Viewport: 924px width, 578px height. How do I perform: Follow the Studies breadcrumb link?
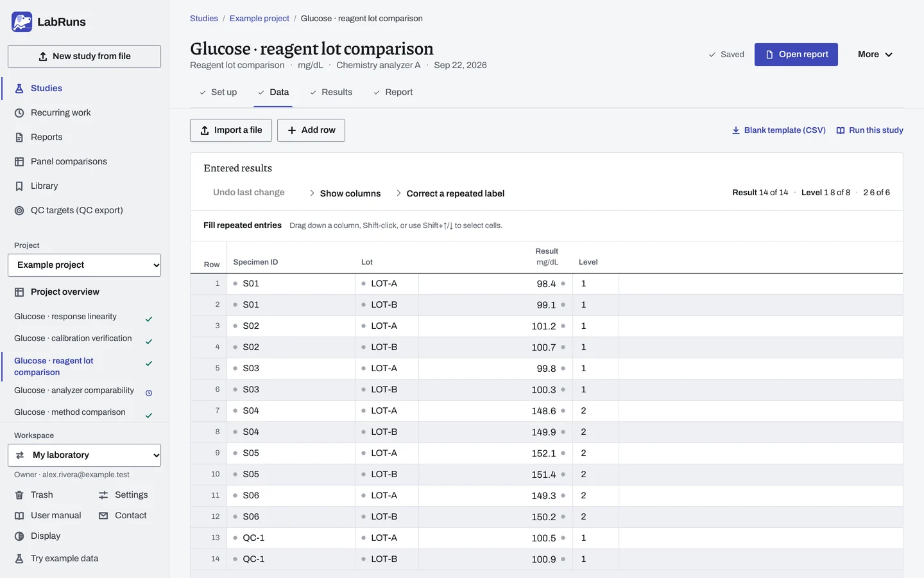(204, 19)
